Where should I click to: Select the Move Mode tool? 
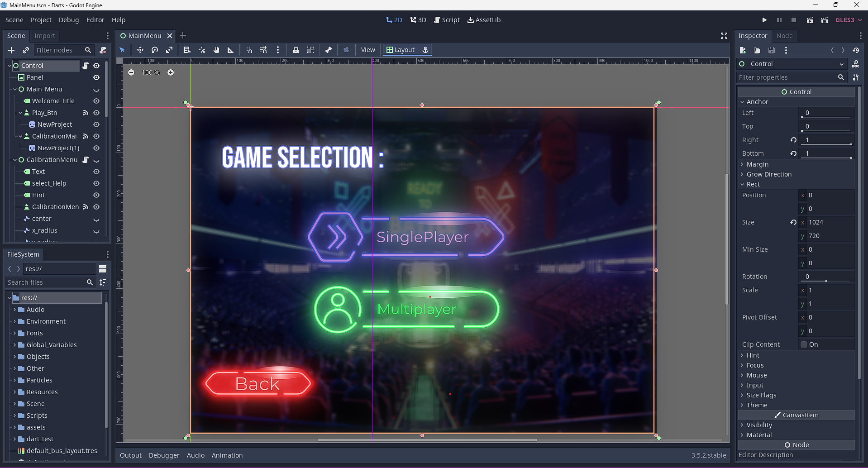tap(140, 50)
